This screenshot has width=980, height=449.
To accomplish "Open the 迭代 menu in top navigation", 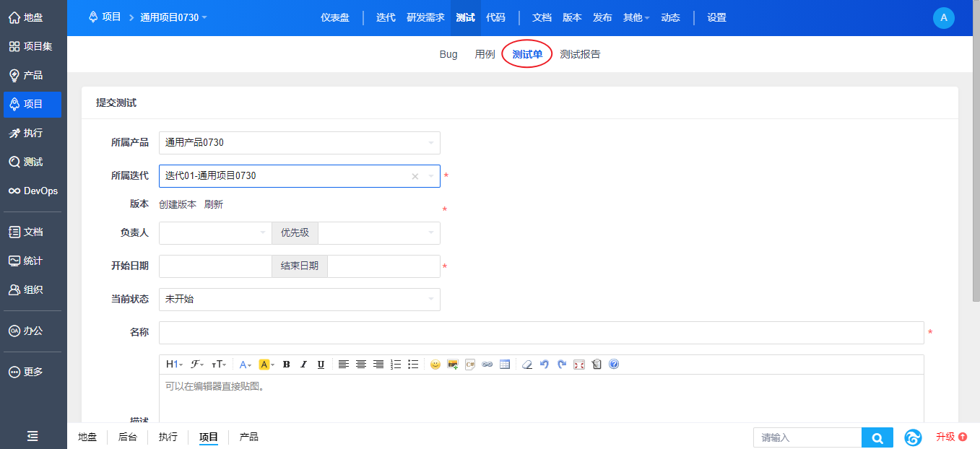I will pyautogui.click(x=386, y=17).
